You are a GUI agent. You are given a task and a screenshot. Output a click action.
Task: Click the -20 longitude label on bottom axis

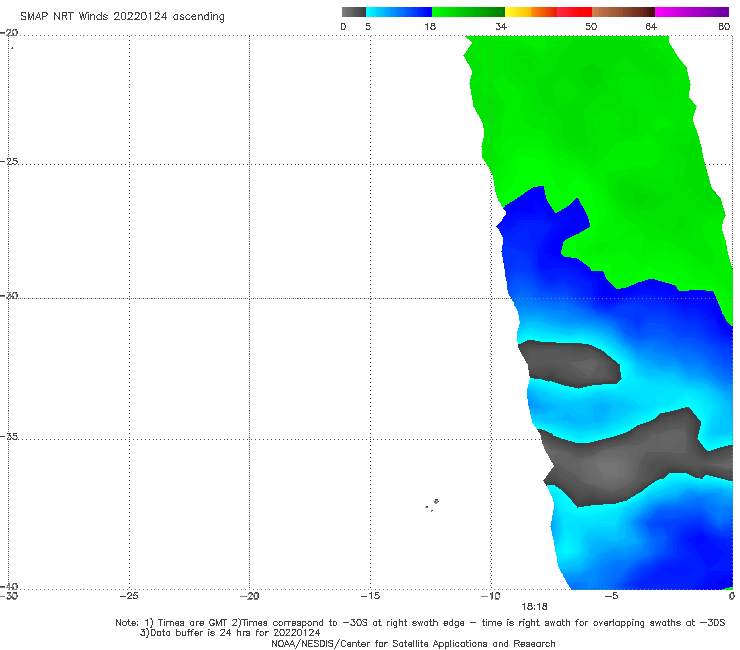[250, 596]
